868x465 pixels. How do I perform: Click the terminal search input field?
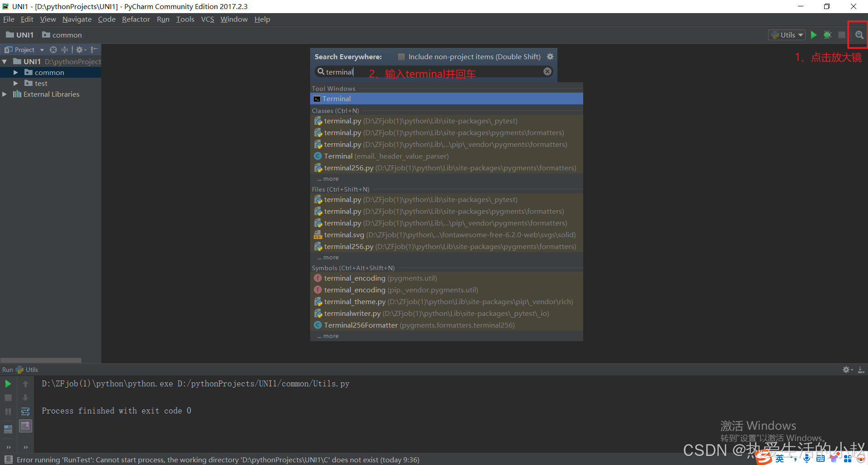(x=433, y=72)
